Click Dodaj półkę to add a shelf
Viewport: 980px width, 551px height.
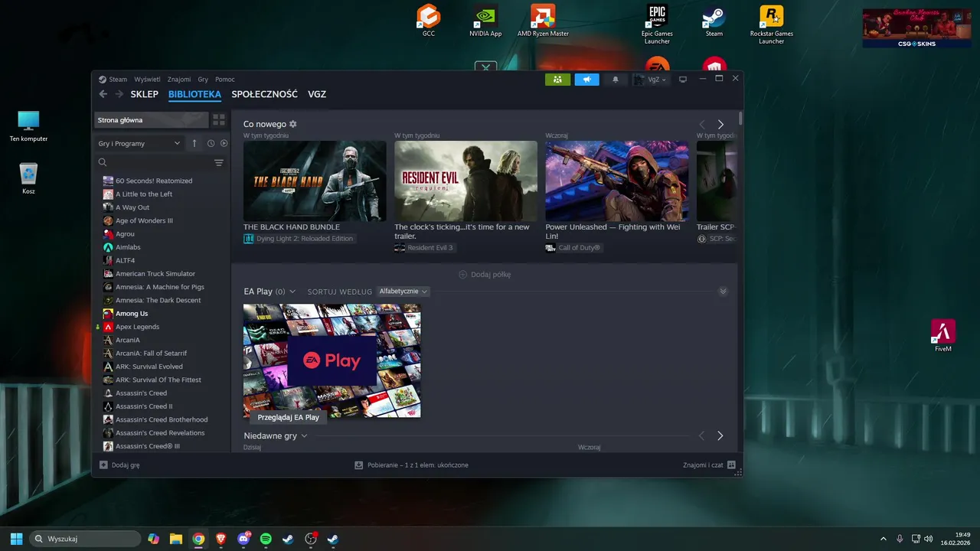pyautogui.click(x=485, y=274)
